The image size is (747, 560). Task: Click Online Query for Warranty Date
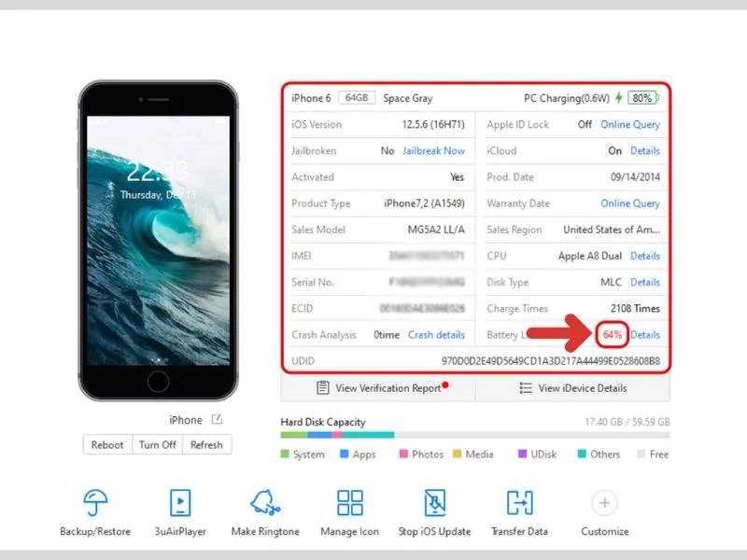[x=629, y=203]
